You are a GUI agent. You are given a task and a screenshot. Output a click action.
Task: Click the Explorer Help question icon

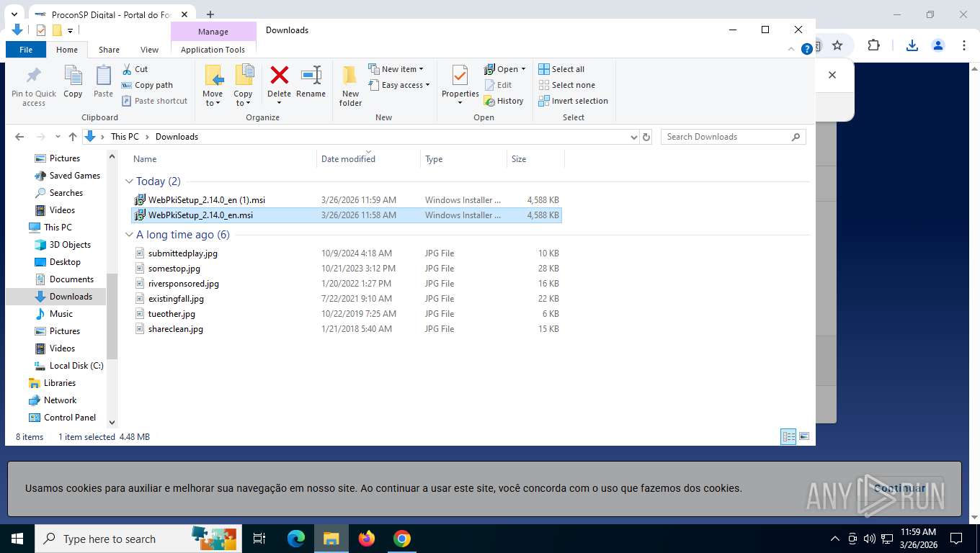(807, 48)
